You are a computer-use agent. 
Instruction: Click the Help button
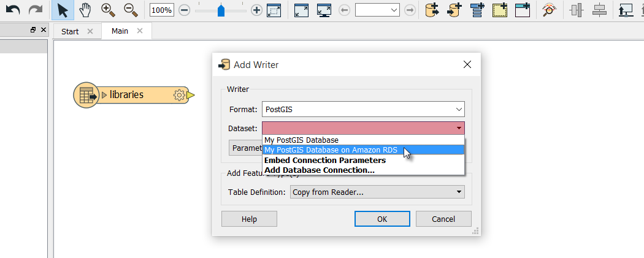[249, 219]
